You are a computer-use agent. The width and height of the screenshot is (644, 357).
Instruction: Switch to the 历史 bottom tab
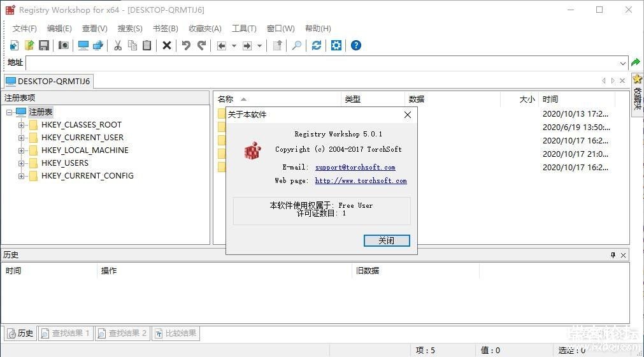(x=20, y=333)
